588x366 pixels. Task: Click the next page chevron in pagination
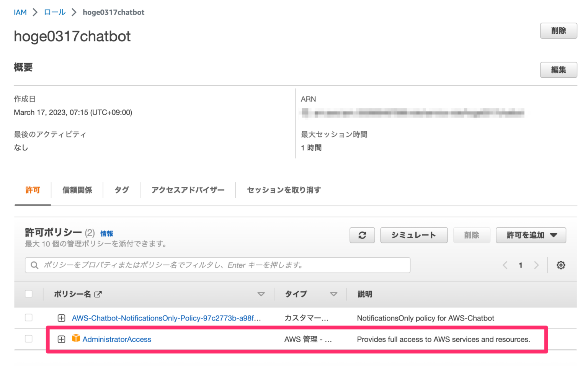pyautogui.click(x=537, y=265)
